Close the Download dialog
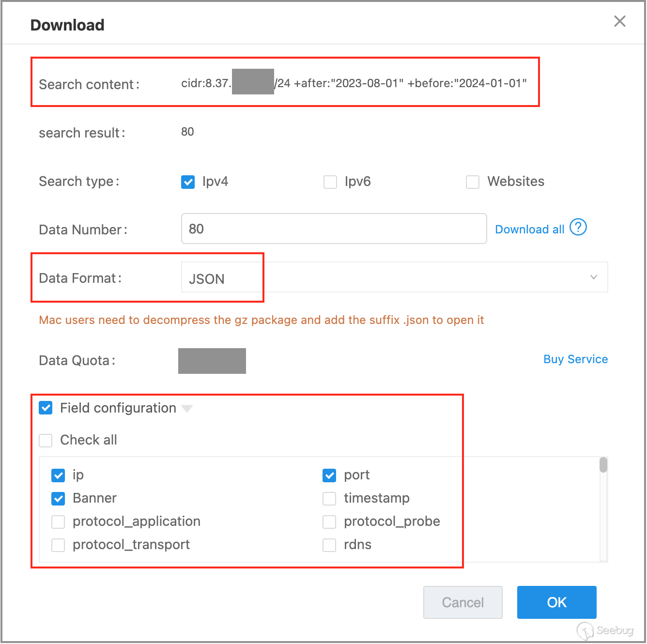The image size is (647, 644). (619, 21)
